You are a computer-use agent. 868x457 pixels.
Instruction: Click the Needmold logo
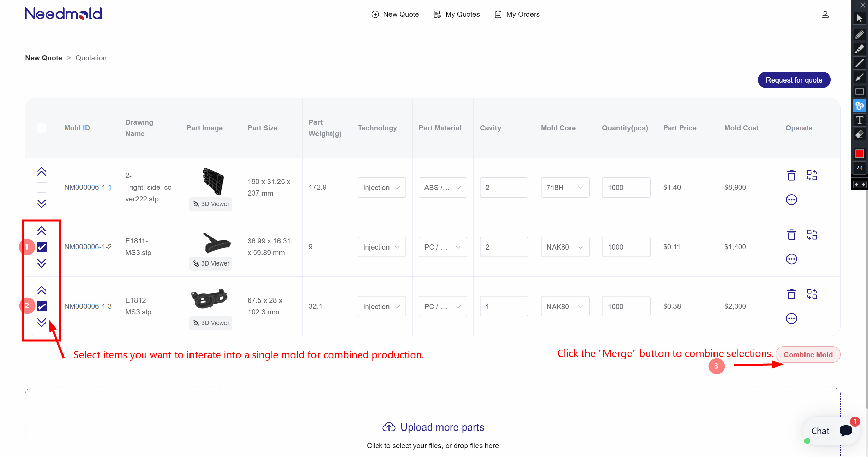pos(64,14)
